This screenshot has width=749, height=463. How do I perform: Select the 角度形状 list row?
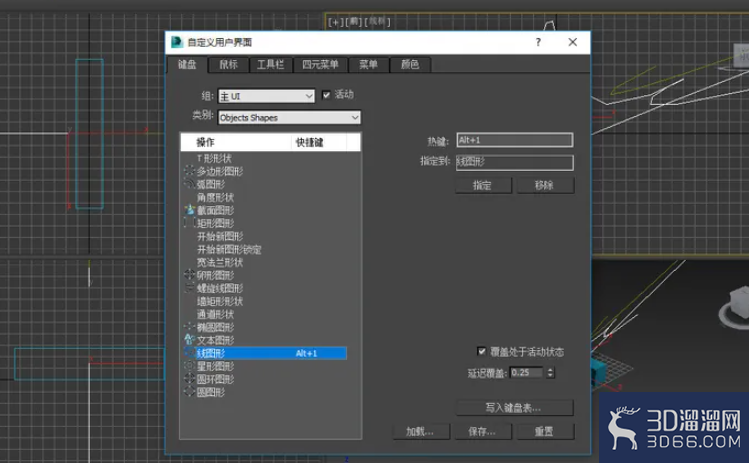[265, 197]
